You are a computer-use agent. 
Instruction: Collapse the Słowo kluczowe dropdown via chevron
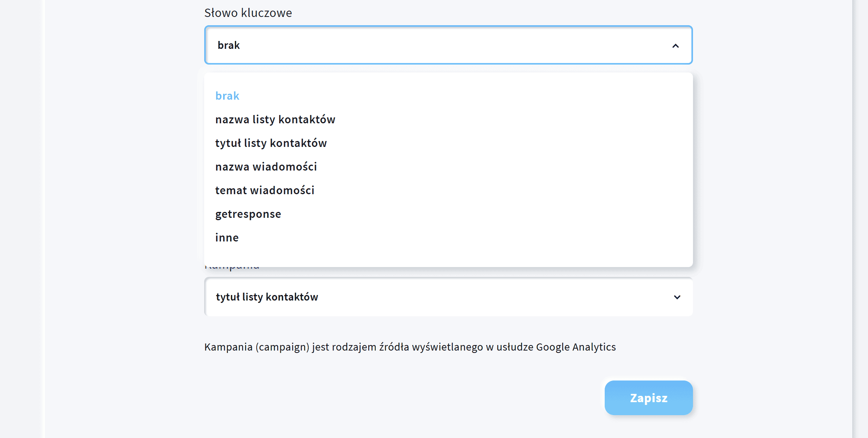click(676, 45)
